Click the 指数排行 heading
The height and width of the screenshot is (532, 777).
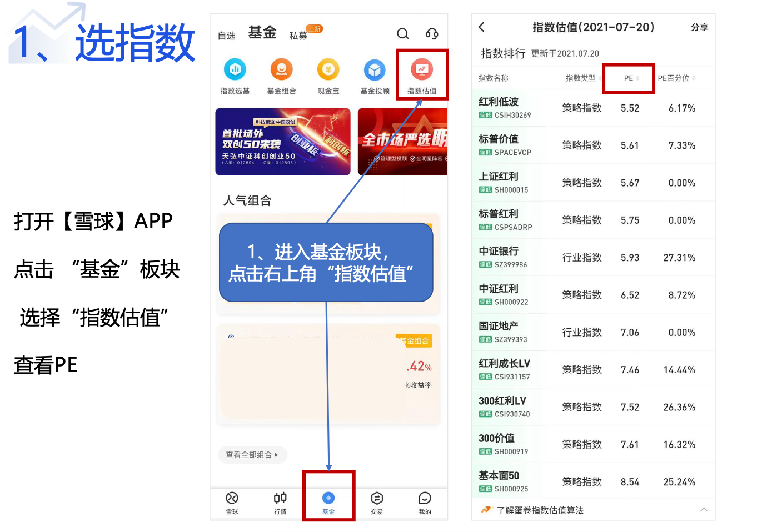coord(503,53)
